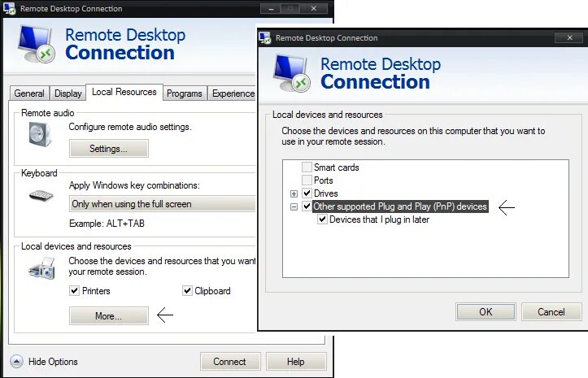
Task: Click the Connect button
Action: pyautogui.click(x=230, y=362)
